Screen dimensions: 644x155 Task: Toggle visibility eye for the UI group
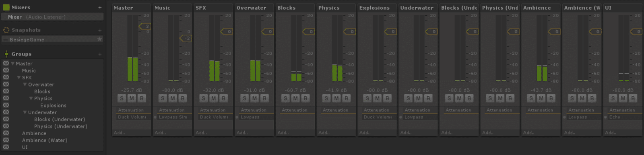[6, 147]
